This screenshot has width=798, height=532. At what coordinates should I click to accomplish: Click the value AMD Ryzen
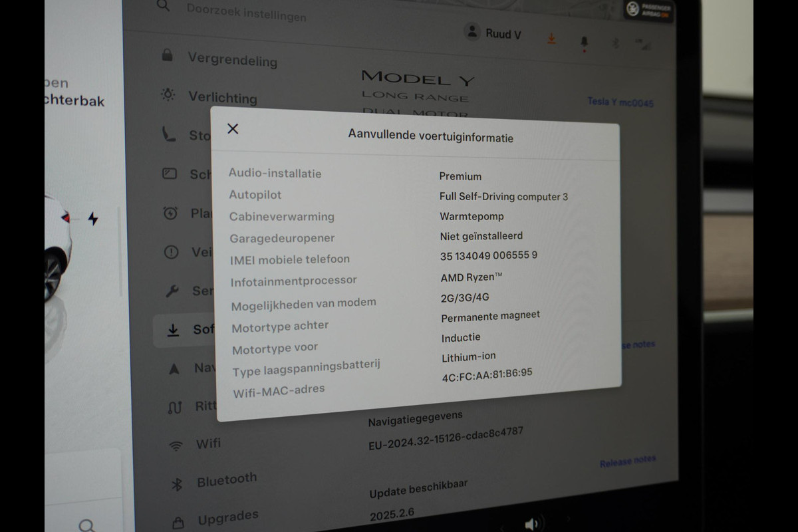coord(471,277)
